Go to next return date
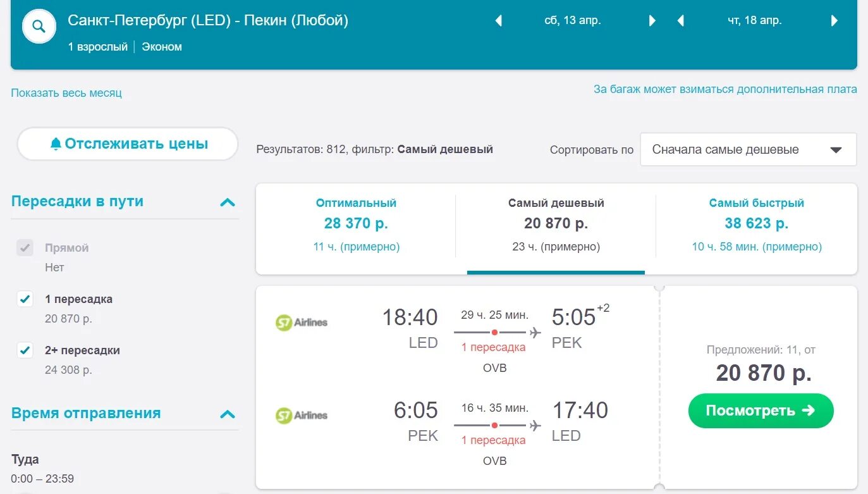 (x=834, y=21)
